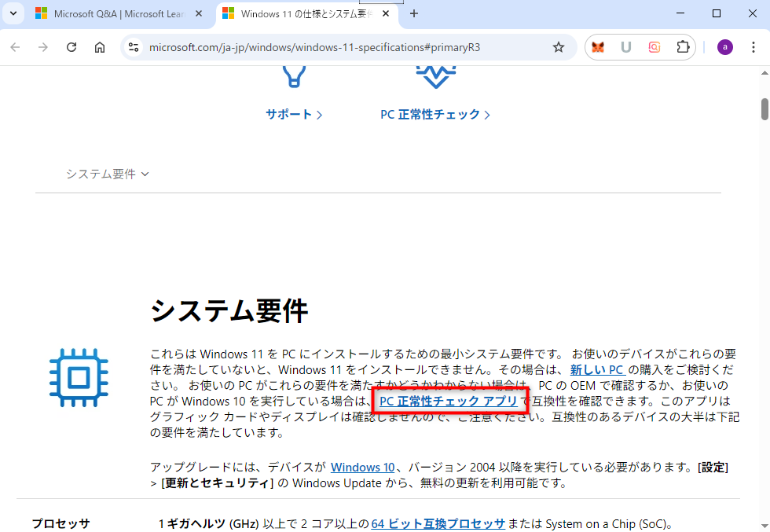770x532 pixels.
Task: Click the 64 ビット互換プロセッサ link
Action: [x=438, y=523]
